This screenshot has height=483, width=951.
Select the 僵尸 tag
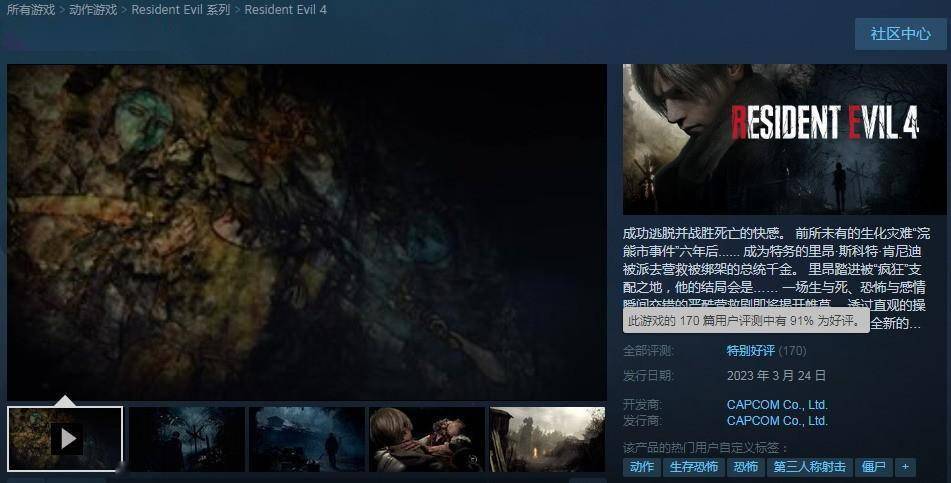coord(873,467)
